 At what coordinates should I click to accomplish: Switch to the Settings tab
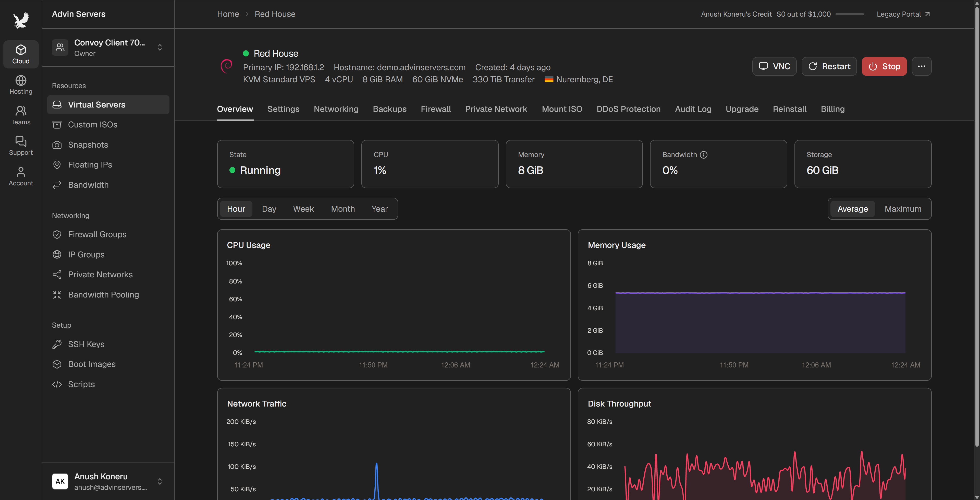tap(284, 109)
